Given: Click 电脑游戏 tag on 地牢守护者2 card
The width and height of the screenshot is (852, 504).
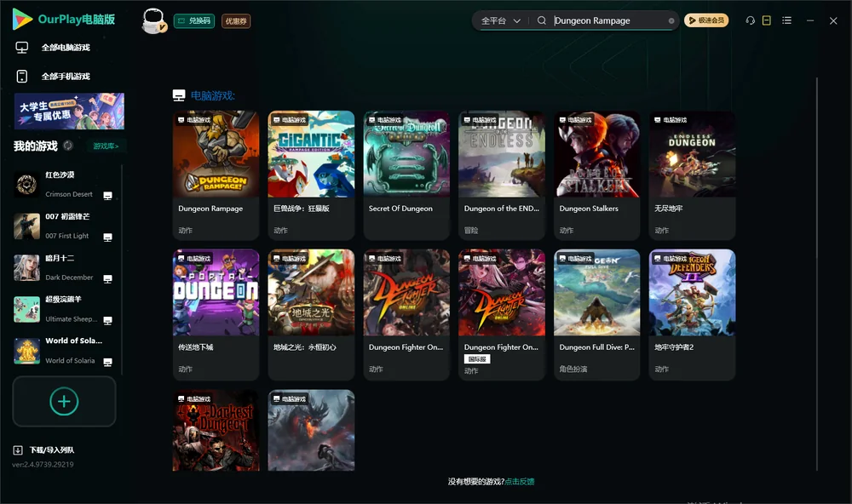Looking at the screenshot, I should pyautogui.click(x=671, y=259).
